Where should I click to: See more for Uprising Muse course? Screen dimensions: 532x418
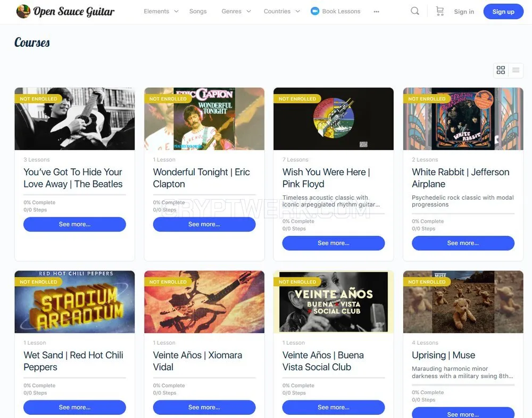click(463, 413)
